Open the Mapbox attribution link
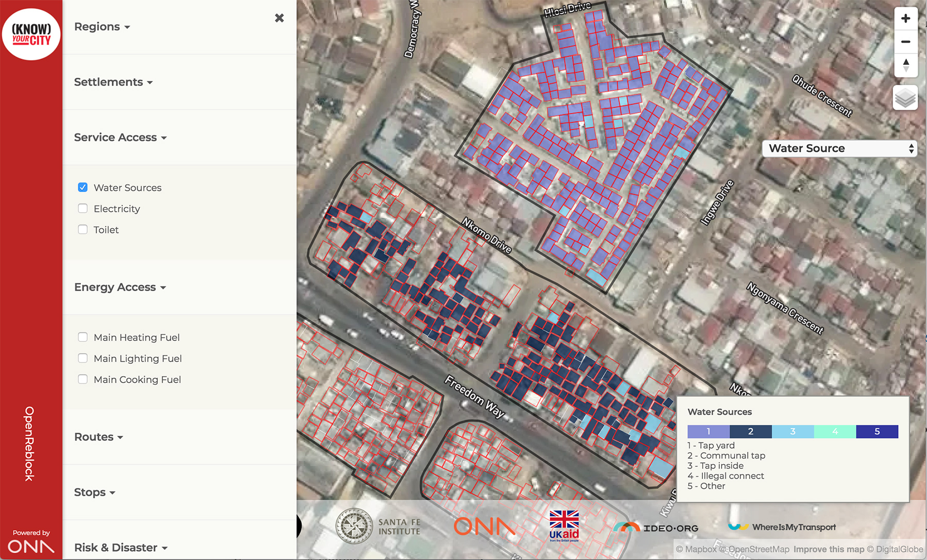The image size is (927, 560). tap(697, 549)
